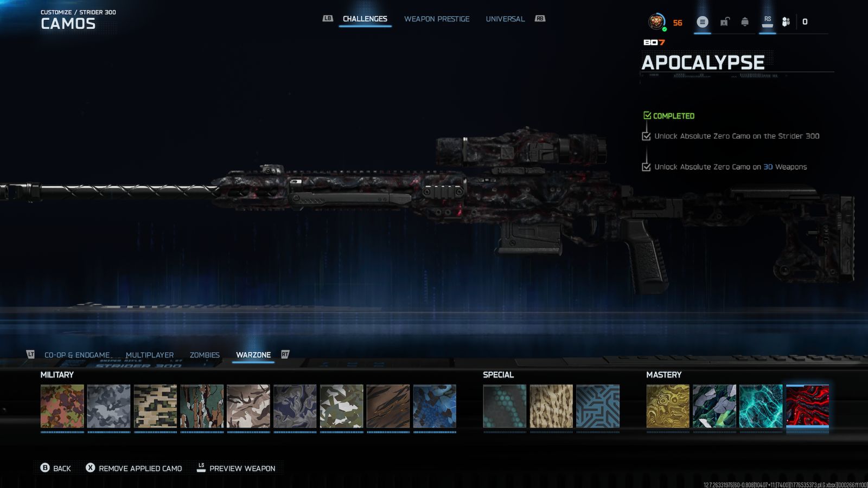Click the RT trigger icon next to Warzone

(285, 355)
